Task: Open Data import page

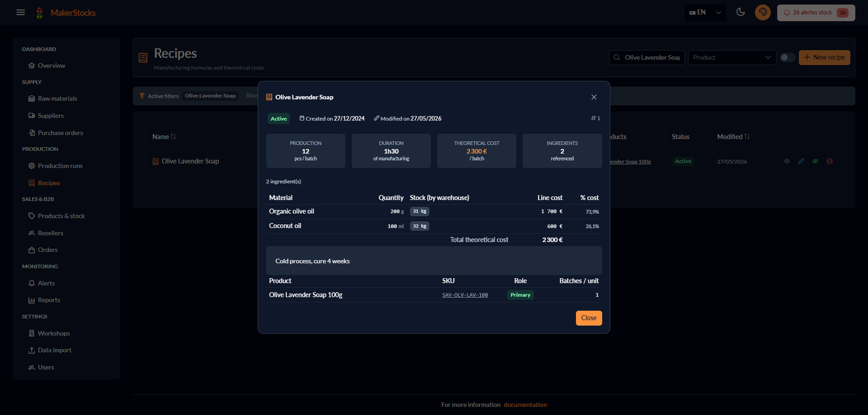Action: pos(55,350)
